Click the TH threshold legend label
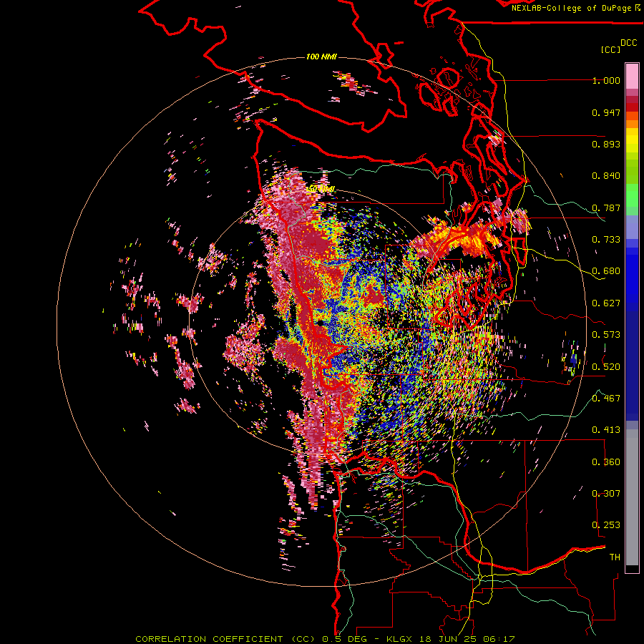This screenshot has height=644, width=644. pos(615,557)
